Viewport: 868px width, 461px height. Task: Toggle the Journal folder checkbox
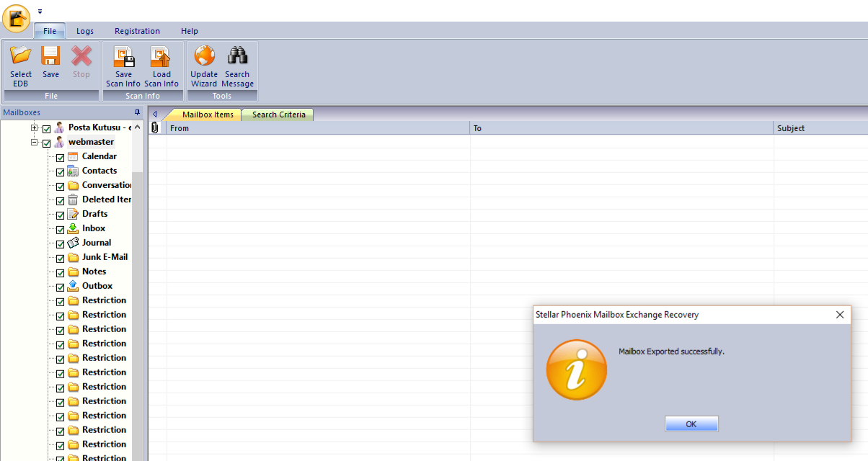(x=60, y=244)
